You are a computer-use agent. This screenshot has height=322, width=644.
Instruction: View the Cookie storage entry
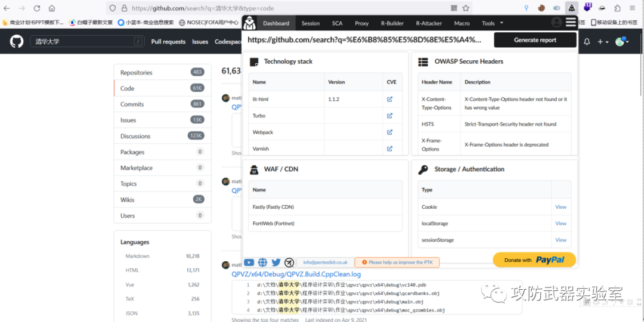pyautogui.click(x=561, y=207)
